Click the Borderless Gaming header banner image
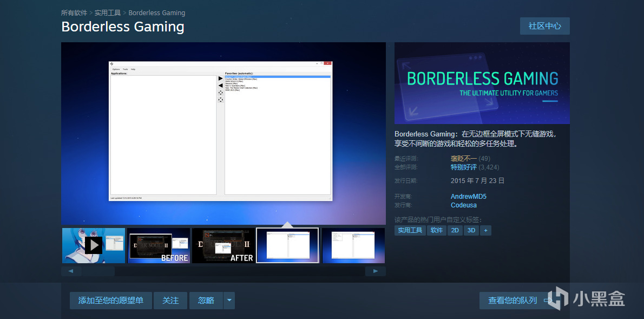Image resolution: width=644 pixels, height=319 pixels. 482,83
